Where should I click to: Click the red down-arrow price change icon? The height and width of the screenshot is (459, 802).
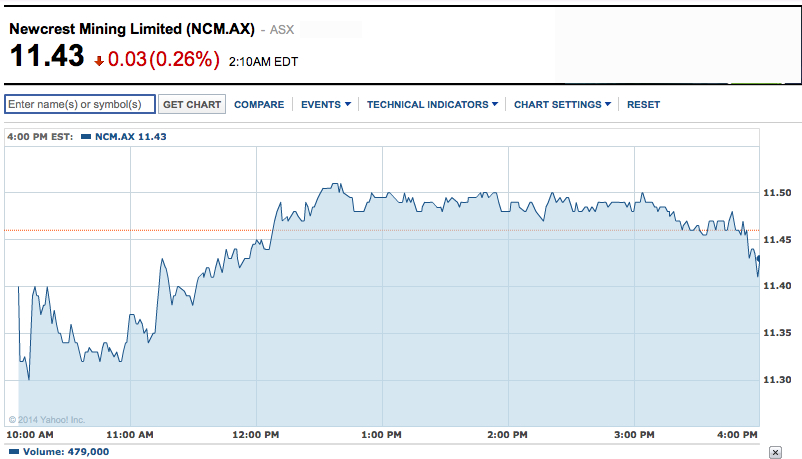[99, 61]
